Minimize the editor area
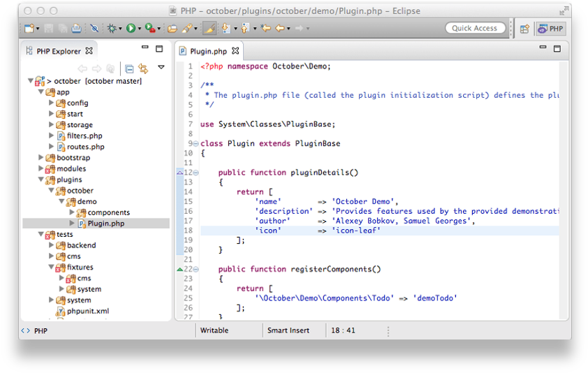588x373 pixels. coord(543,47)
